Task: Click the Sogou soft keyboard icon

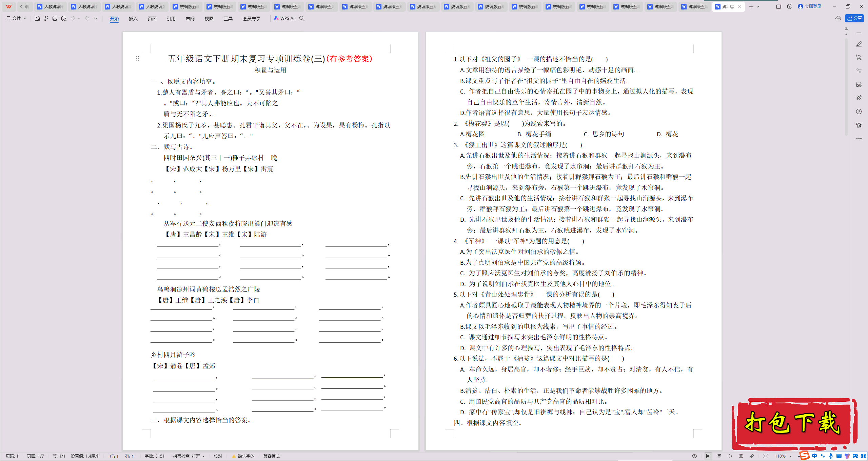Action: [839, 456]
